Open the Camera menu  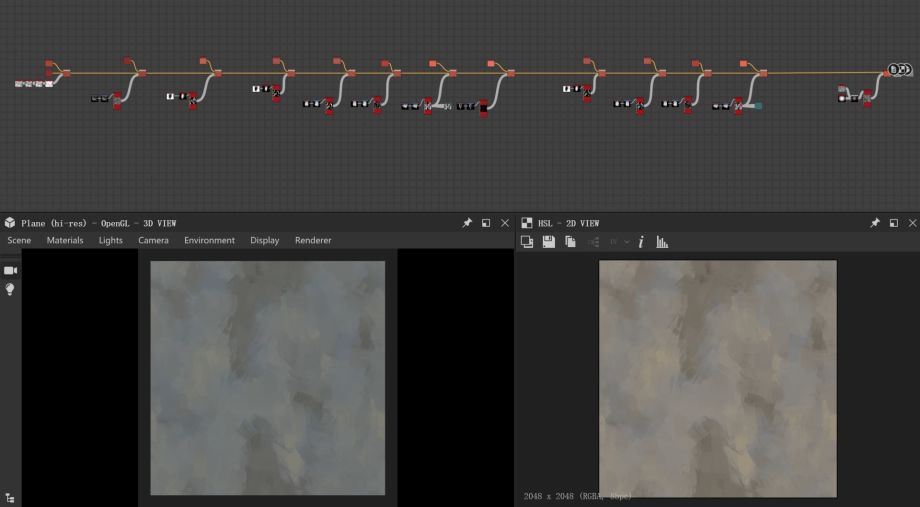154,240
